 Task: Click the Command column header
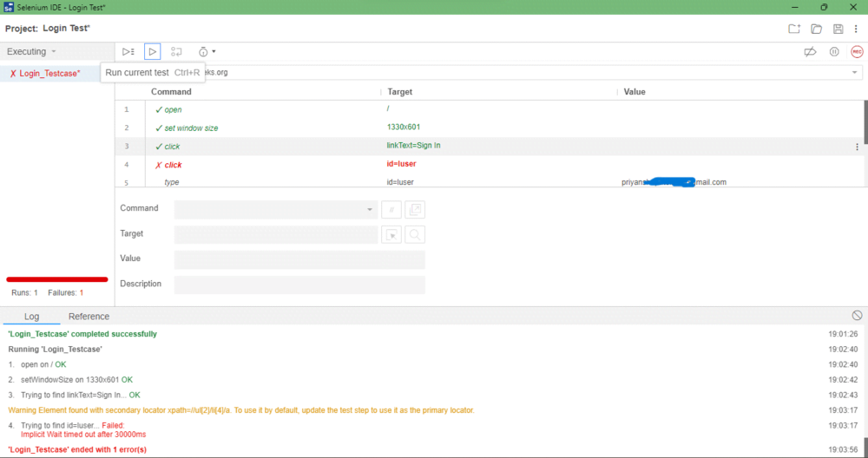(171, 92)
